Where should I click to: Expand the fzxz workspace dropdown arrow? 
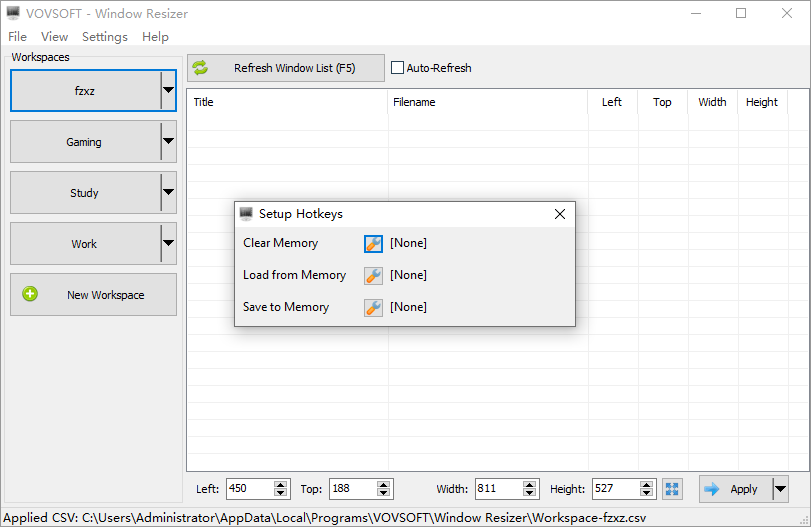tap(168, 91)
